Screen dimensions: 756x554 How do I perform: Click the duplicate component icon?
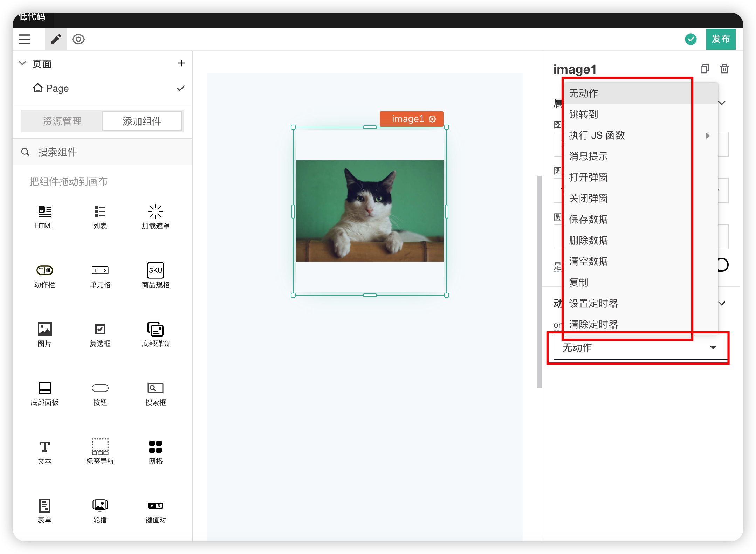705,69
